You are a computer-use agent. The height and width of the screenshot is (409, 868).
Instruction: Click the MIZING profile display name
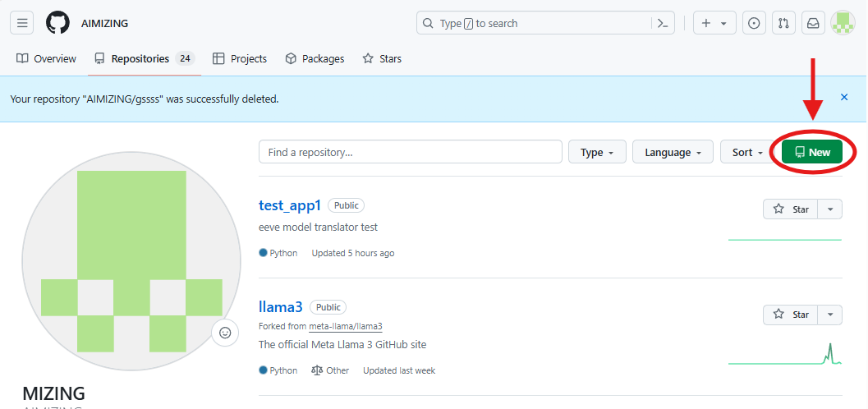pyautogui.click(x=53, y=393)
